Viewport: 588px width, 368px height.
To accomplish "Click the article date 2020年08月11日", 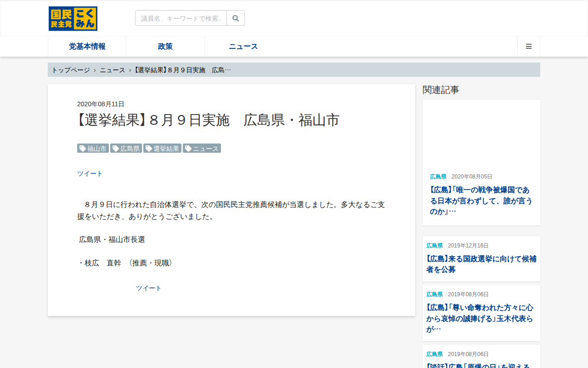I will pos(101,104).
